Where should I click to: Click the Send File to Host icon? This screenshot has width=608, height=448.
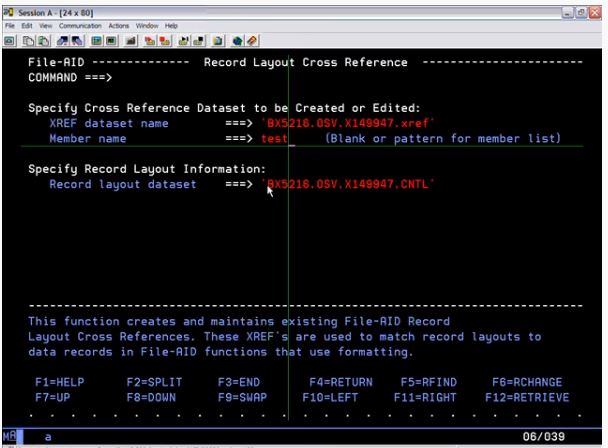click(x=62, y=40)
